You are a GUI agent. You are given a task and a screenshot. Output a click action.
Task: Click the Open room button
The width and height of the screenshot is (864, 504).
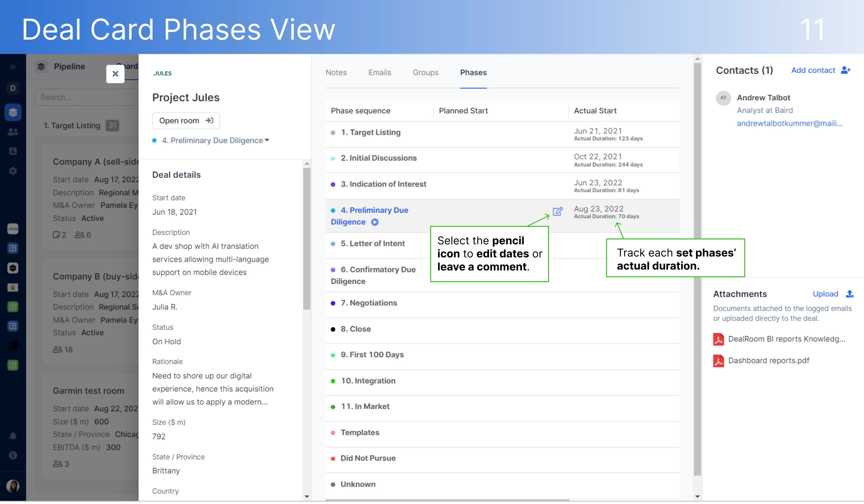coord(185,121)
